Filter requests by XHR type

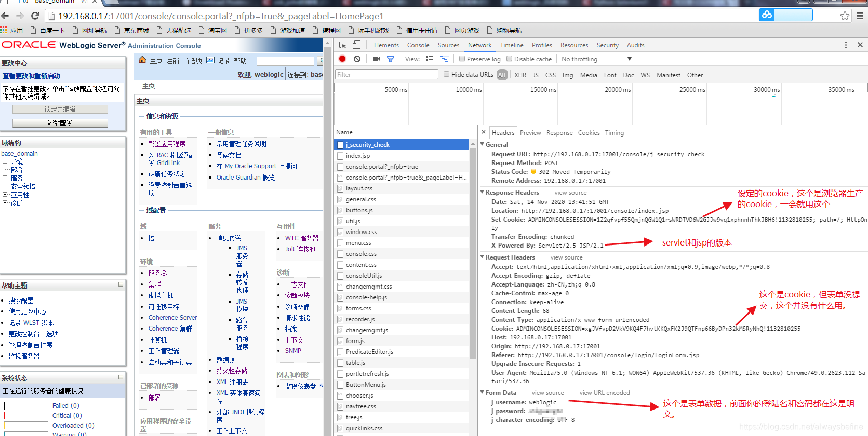520,75
